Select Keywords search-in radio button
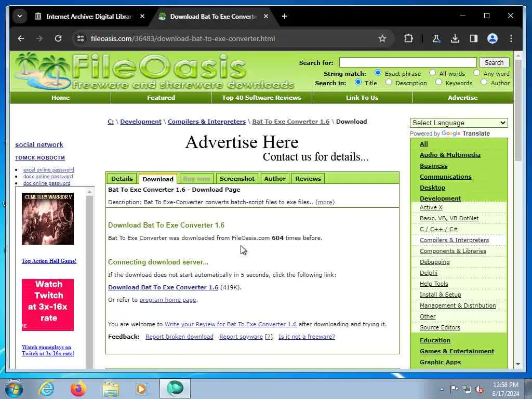Viewport: 532px width, 399px height. coord(438,82)
